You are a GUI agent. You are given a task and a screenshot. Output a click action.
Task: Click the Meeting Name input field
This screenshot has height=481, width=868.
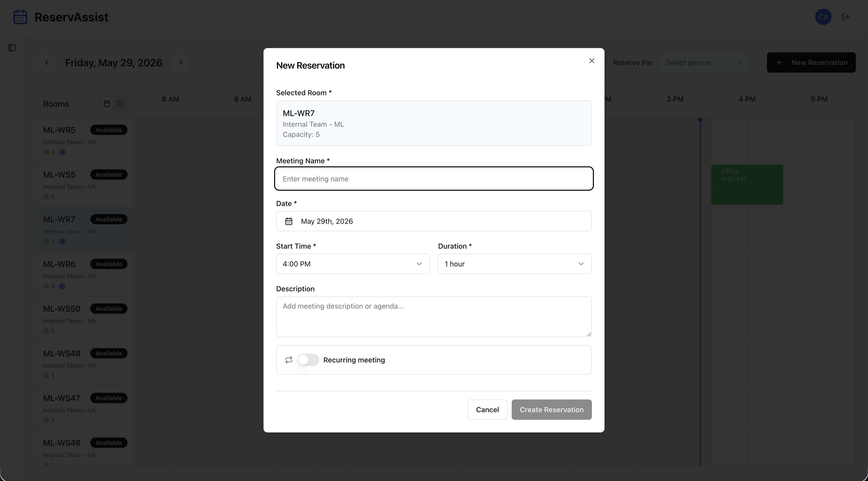(434, 179)
